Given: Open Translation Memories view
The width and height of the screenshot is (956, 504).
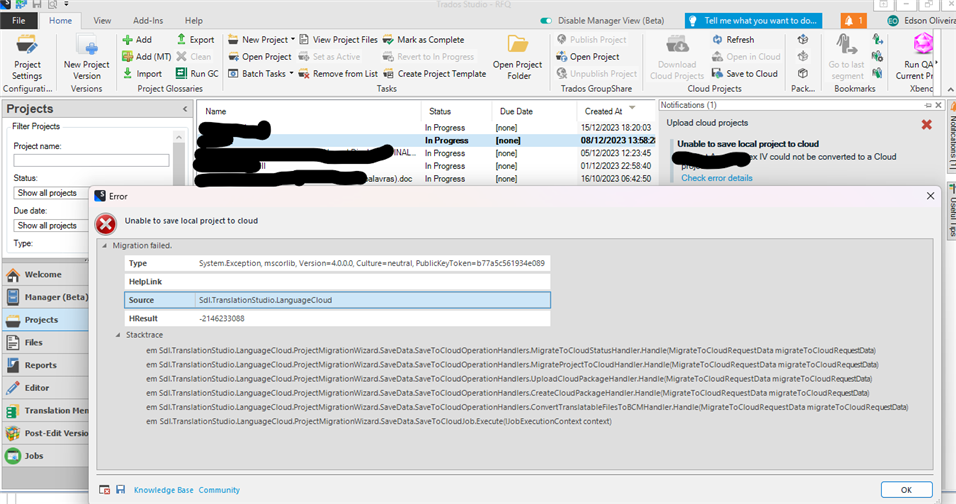Looking at the screenshot, I should (46, 411).
